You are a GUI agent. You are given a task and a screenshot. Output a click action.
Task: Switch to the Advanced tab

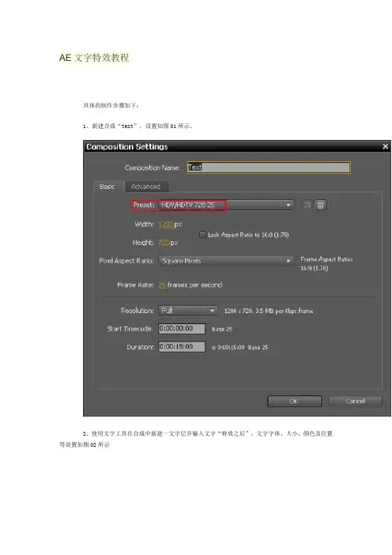pyautogui.click(x=145, y=187)
